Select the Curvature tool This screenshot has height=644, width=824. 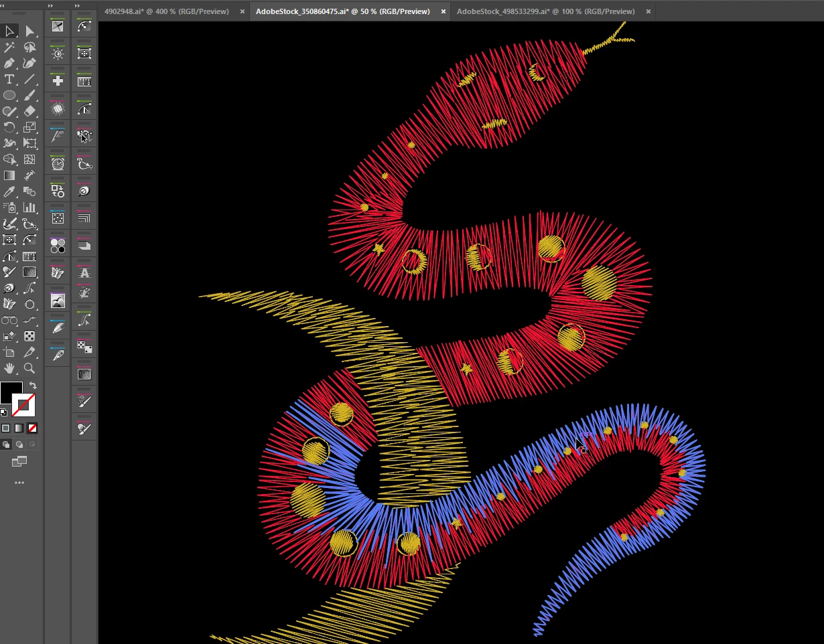29,63
